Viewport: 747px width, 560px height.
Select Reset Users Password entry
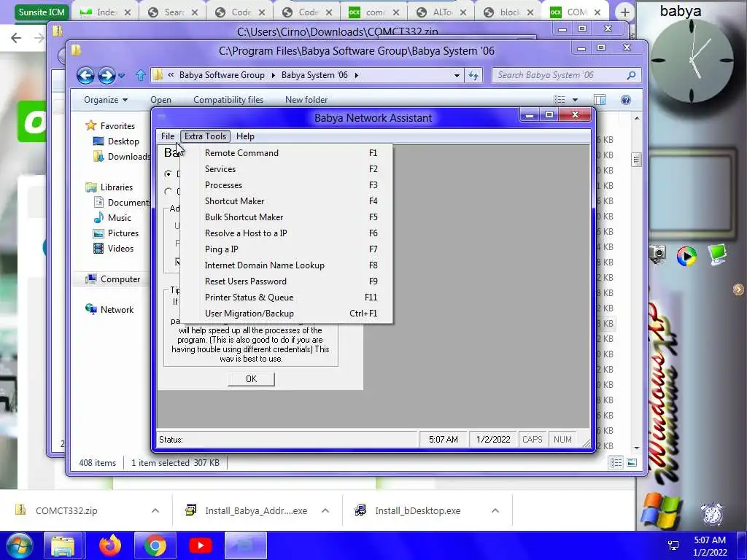tap(286, 281)
